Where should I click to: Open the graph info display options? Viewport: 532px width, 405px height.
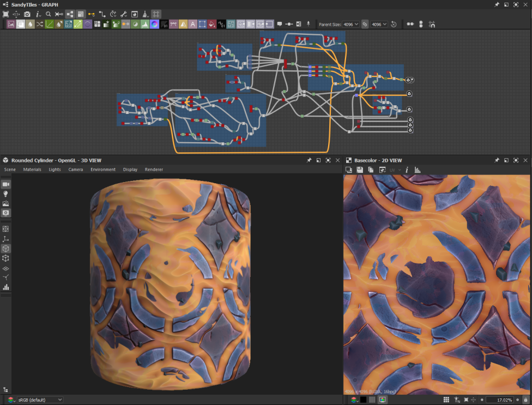[38, 14]
